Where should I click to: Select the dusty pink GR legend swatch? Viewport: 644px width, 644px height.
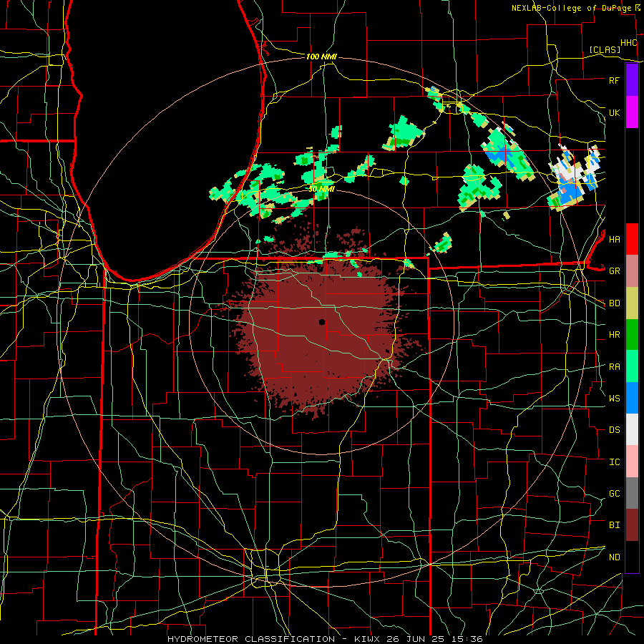pos(632,271)
